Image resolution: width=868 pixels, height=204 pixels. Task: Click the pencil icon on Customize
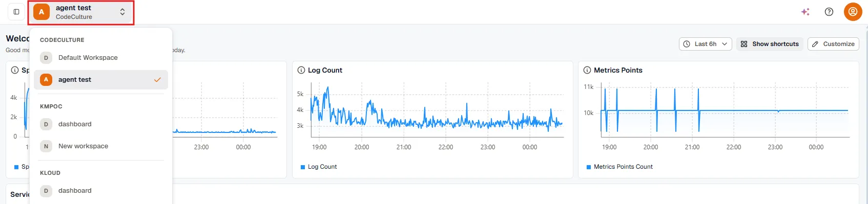tap(815, 44)
